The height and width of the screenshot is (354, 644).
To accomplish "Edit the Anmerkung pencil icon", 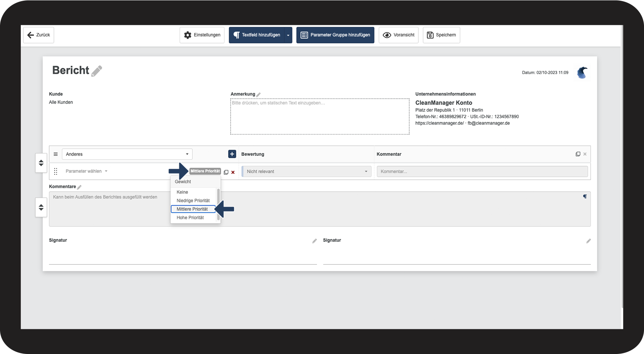I will (258, 94).
